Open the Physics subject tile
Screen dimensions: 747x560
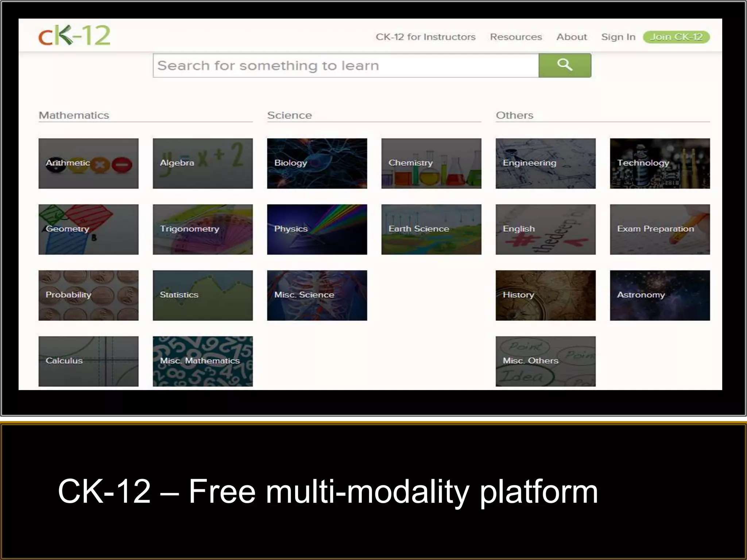(x=317, y=229)
